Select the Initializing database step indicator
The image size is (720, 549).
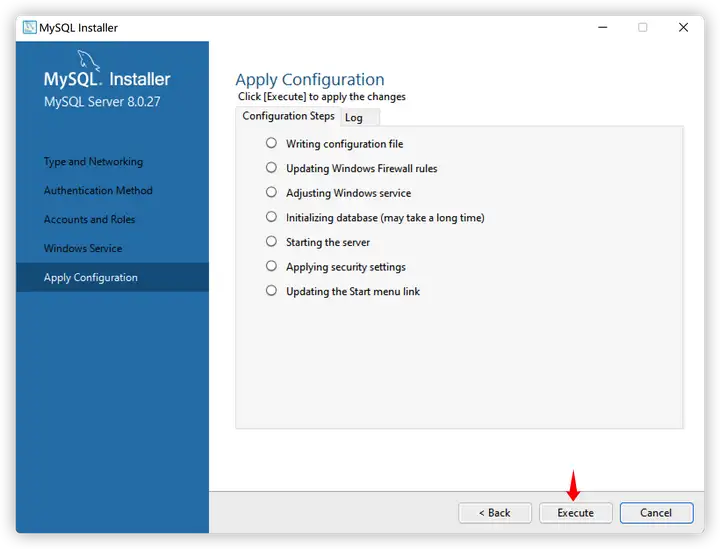[271, 217]
